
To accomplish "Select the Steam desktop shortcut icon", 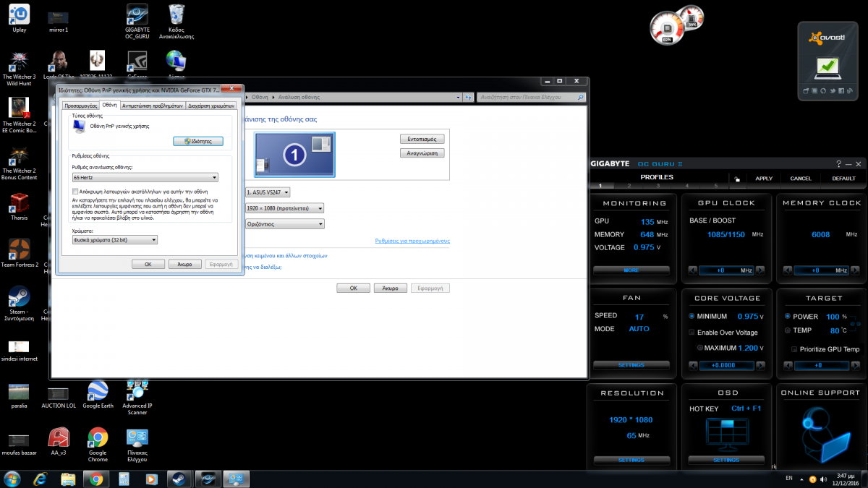I will click(x=20, y=304).
